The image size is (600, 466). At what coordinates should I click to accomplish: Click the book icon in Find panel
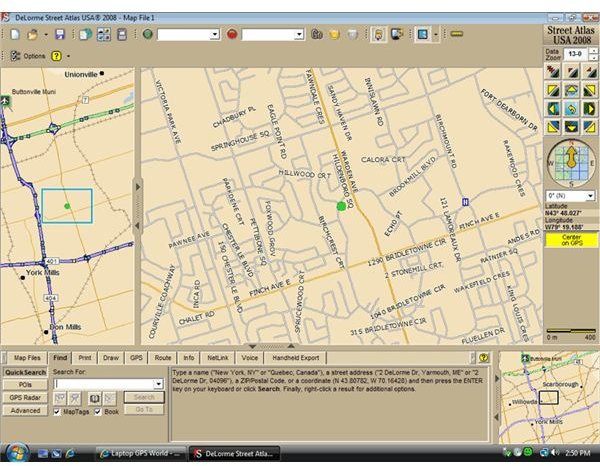pyautogui.click(x=95, y=399)
